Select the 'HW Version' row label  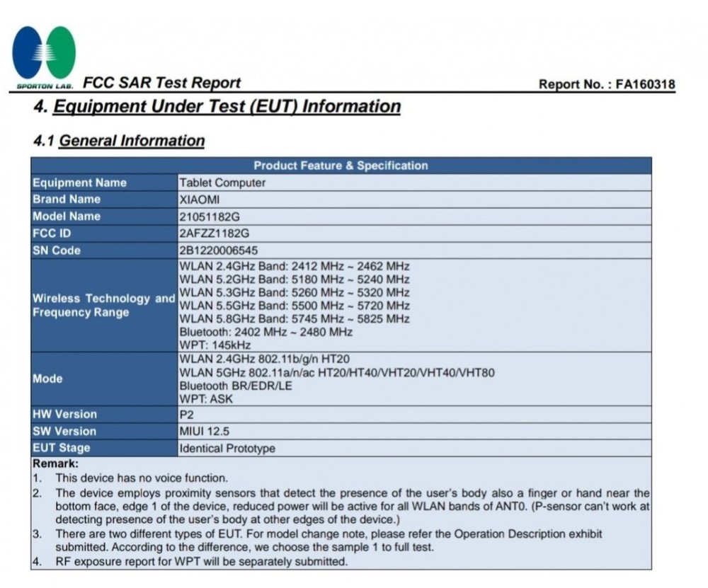click(x=64, y=414)
